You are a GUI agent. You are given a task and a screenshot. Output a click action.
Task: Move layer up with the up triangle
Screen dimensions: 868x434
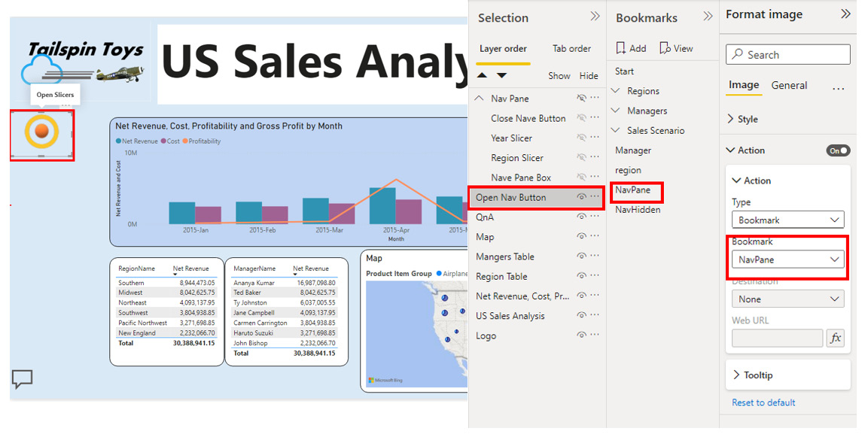coord(483,75)
